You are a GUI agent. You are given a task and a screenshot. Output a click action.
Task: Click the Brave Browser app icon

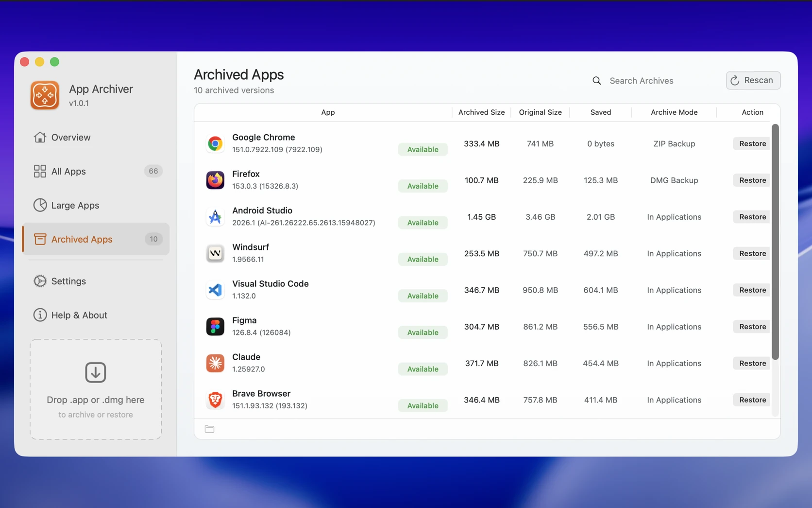pos(215,400)
